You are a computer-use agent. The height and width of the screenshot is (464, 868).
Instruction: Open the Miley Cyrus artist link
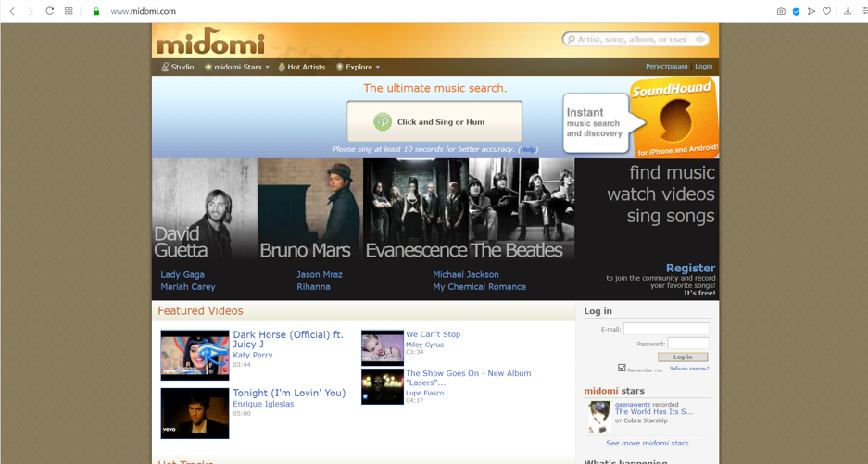[x=424, y=345]
